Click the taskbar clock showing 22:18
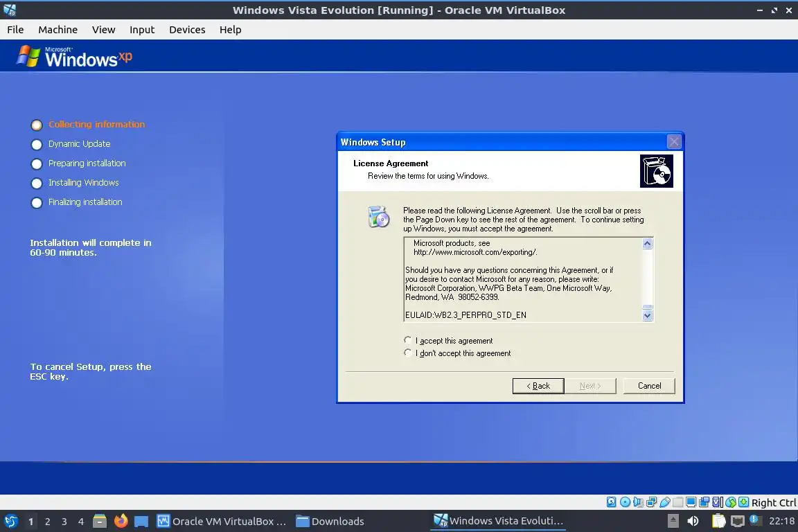 coord(781,521)
